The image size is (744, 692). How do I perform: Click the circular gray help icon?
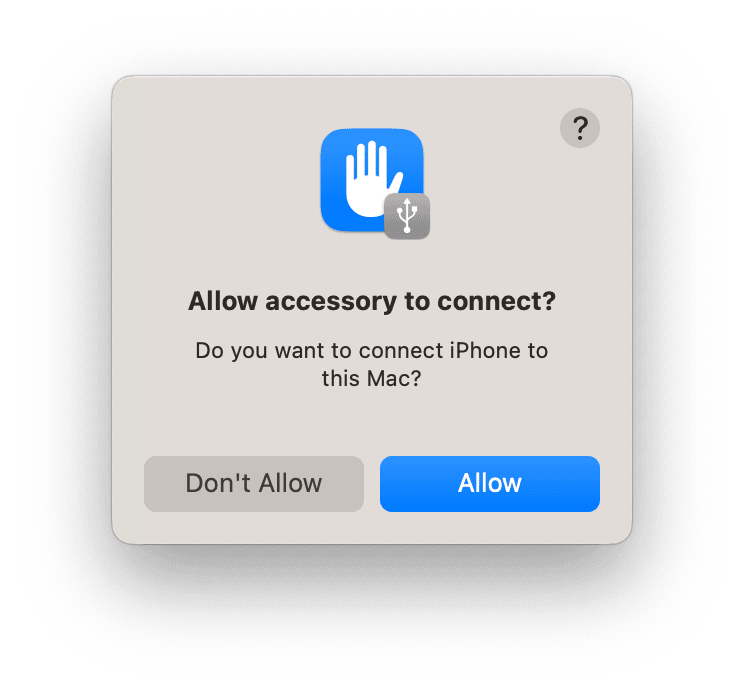pyautogui.click(x=579, y=128)
